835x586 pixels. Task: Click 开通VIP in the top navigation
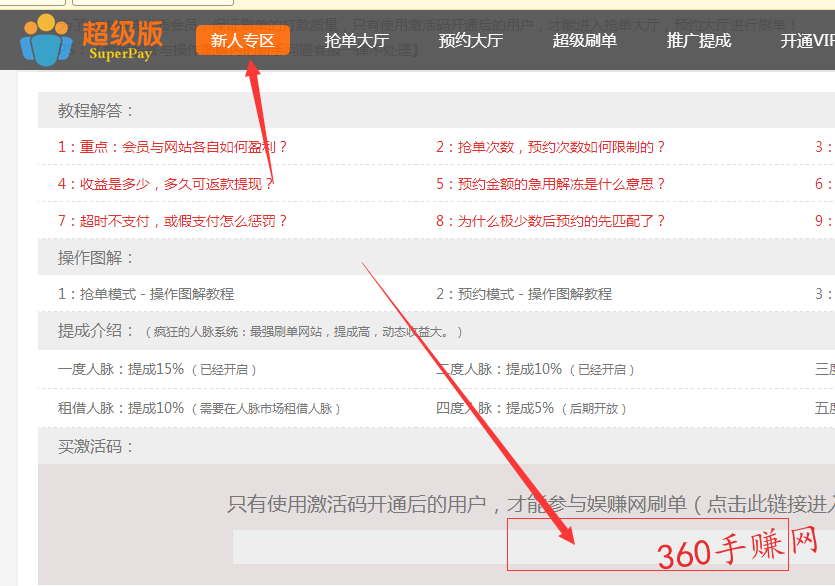pyautogui.click(x=806, y=41)
